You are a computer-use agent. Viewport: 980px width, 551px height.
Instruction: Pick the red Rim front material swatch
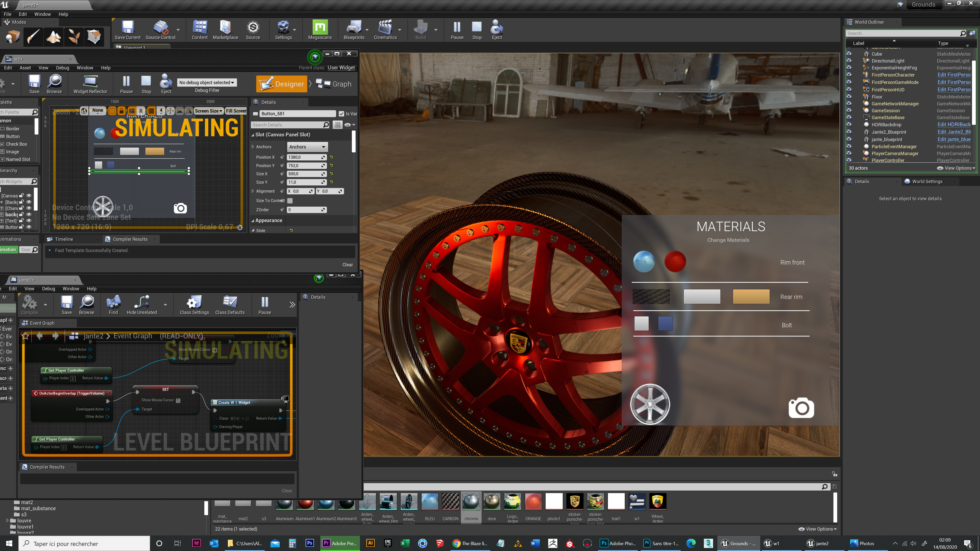tap(675, 262)
